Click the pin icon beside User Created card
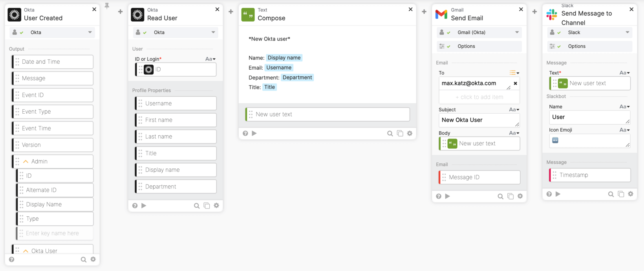 point(107,6)
